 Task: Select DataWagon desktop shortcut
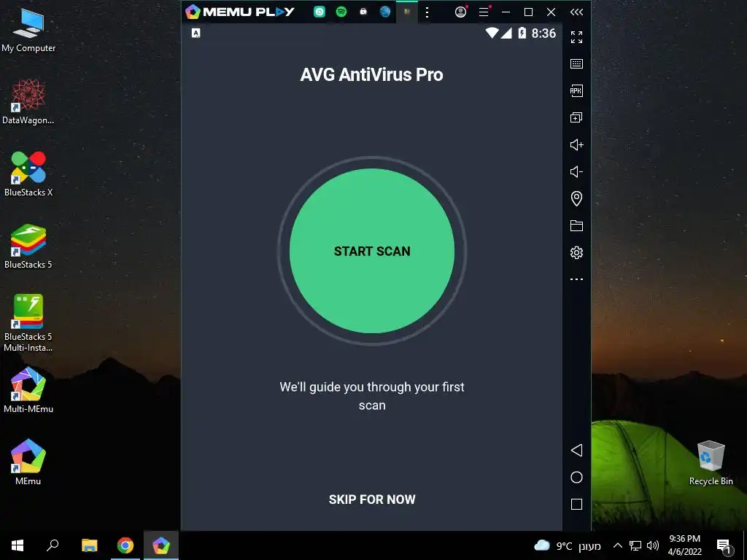click(x=28, y=102)
